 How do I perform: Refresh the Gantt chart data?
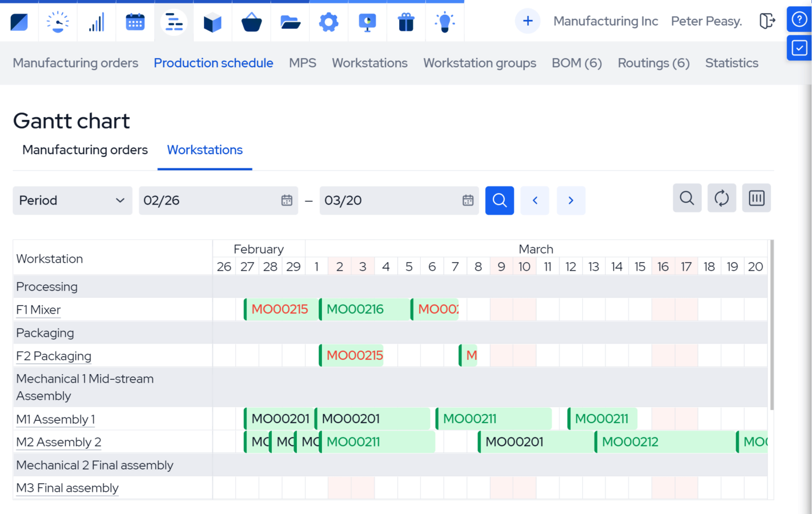pyautogui.click(x=722, y=198)
